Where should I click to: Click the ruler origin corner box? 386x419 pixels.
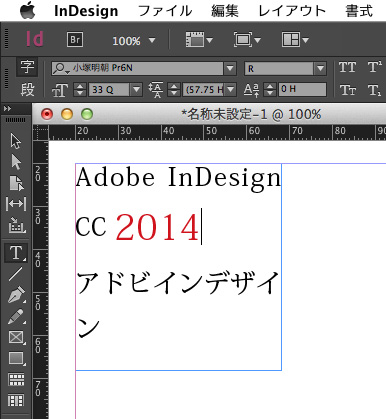point(41,132)
